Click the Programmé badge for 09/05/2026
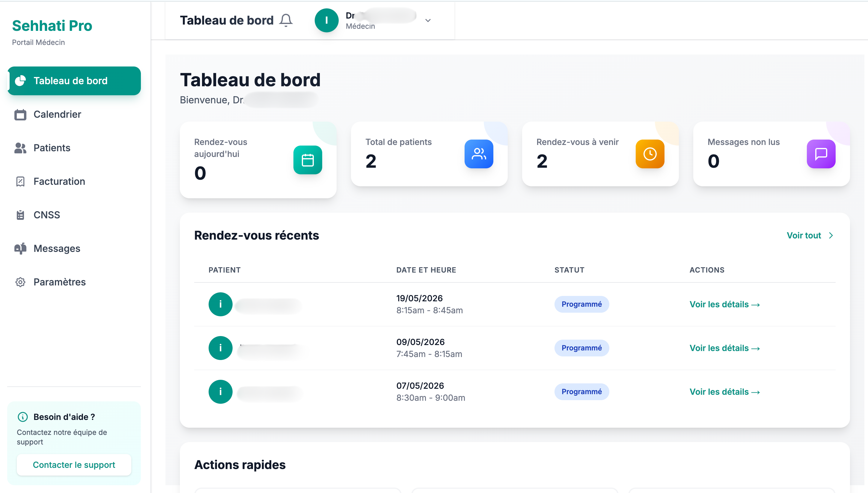The image size is (868, 493). click(582, 348)
